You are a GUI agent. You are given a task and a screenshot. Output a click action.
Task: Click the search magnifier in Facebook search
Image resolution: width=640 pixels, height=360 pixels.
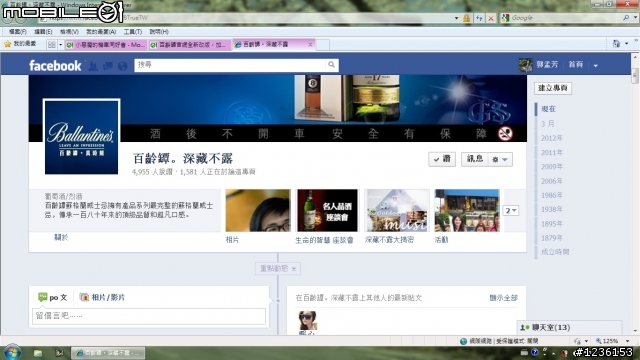331,64
